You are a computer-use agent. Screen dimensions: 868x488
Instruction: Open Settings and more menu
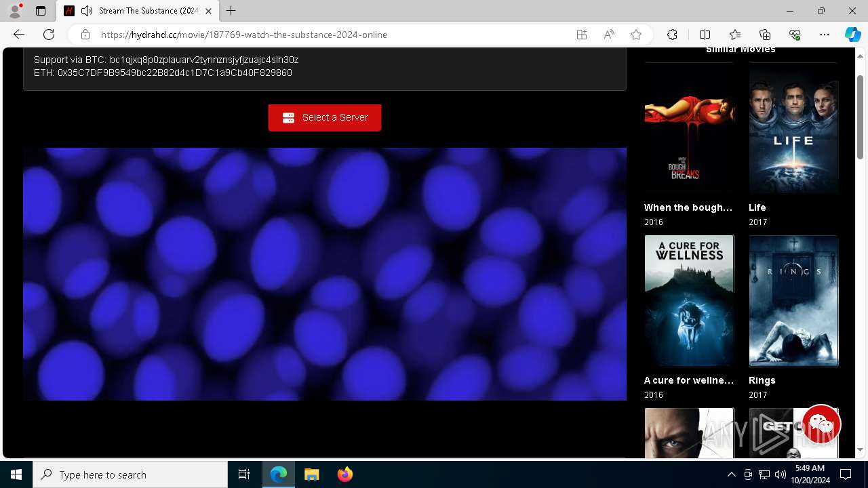[x=825, y=35]
